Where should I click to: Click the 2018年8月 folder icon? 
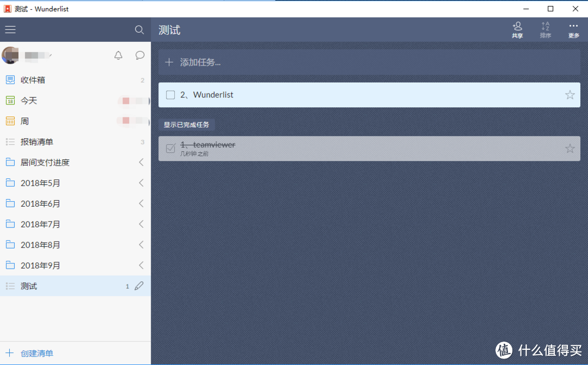10,245
